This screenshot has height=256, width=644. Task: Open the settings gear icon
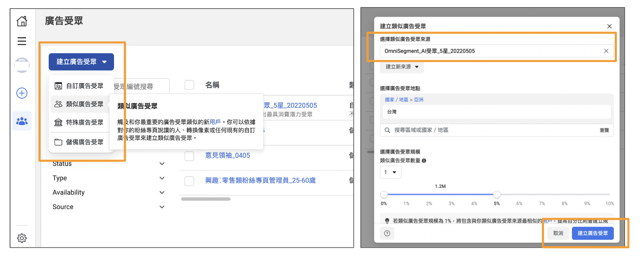[x=22, y=238]
